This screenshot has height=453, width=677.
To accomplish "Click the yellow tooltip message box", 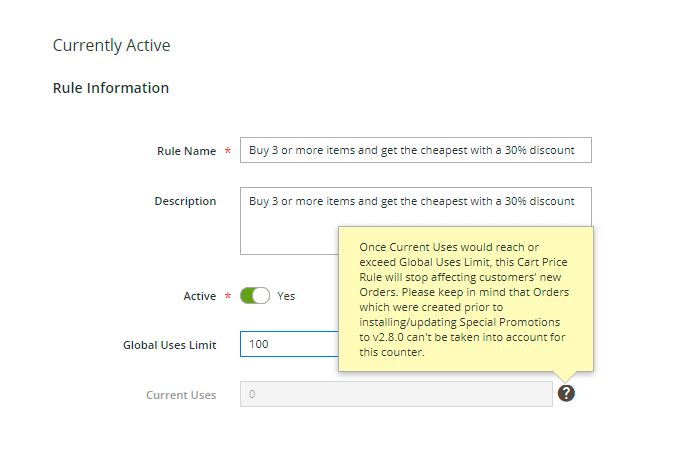I will tap(465, 298).
